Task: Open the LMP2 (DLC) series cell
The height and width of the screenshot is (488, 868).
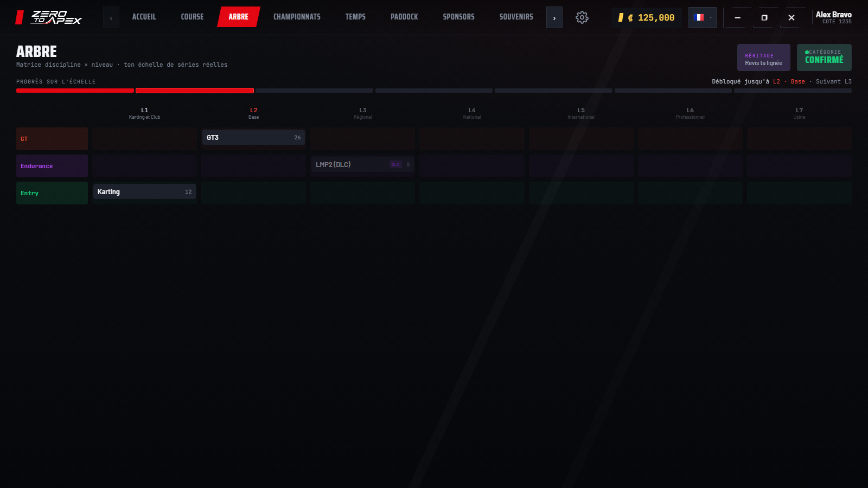Action: point(362,165)
